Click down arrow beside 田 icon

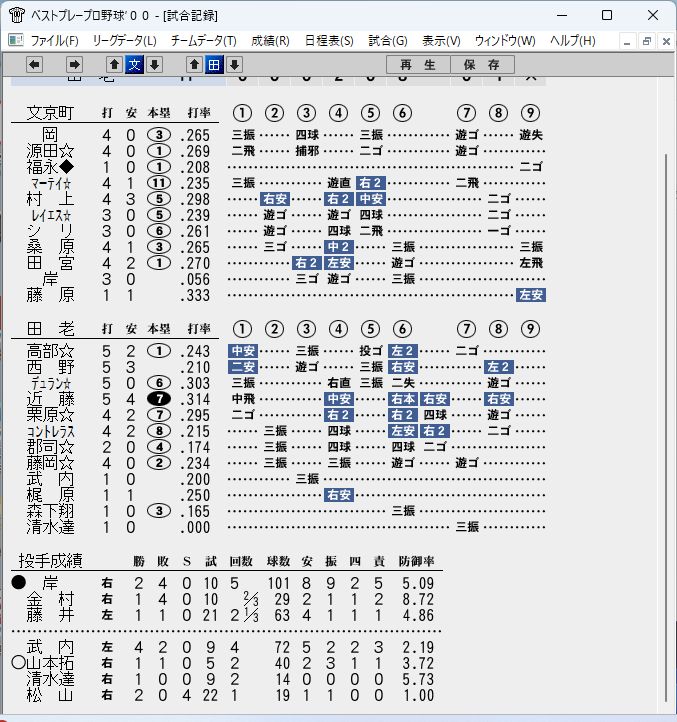tap(234, 64)
